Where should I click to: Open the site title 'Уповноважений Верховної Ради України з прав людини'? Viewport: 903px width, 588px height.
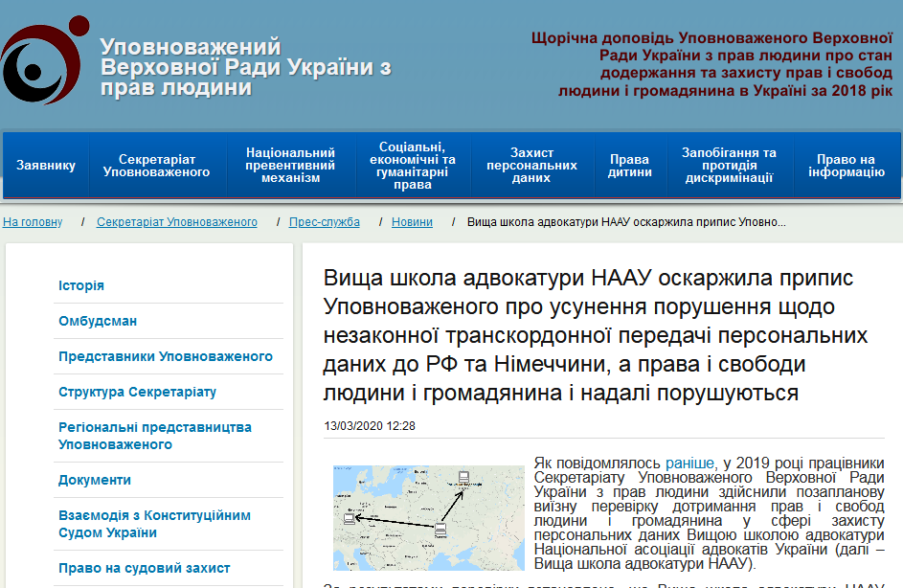pos(245,67)
